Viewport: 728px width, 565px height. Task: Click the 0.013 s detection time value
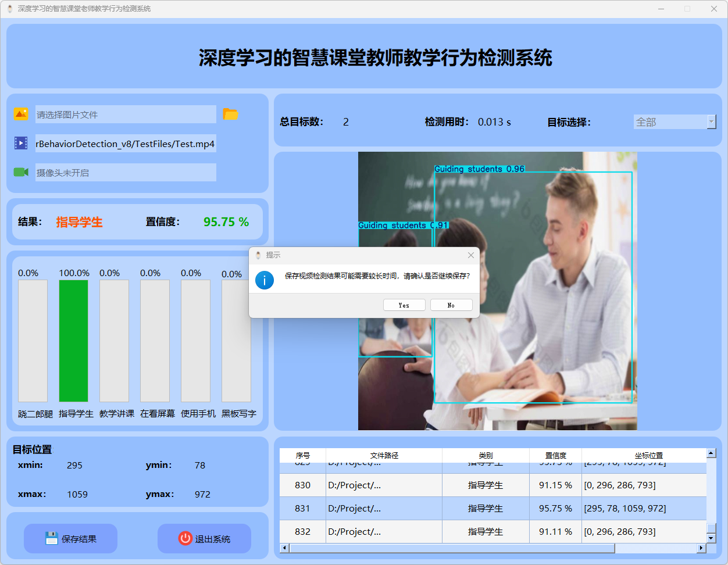coord(494,122)
